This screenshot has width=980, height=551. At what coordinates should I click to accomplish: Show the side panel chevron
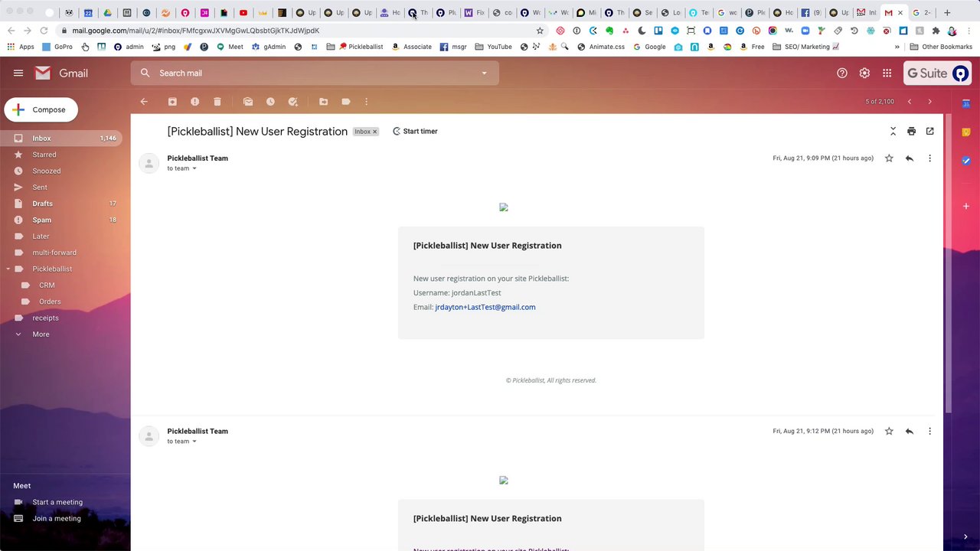[x=965, y=537]
